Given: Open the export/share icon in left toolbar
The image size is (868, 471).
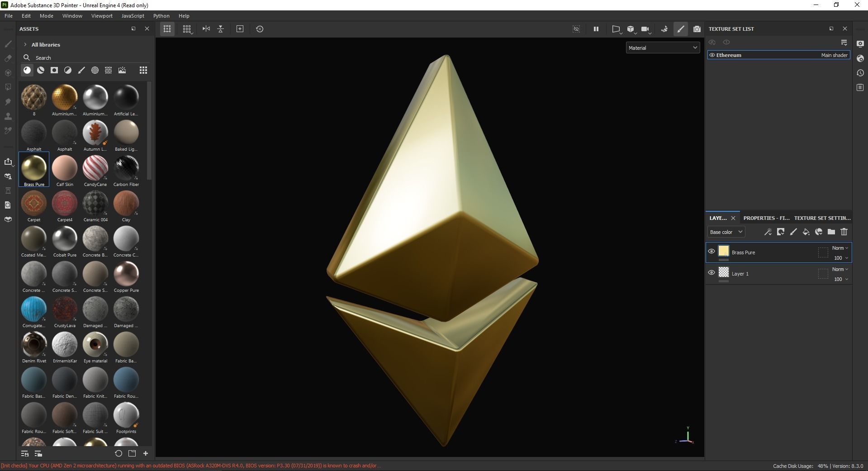Looking at the screenshot, I should (8, 162).
